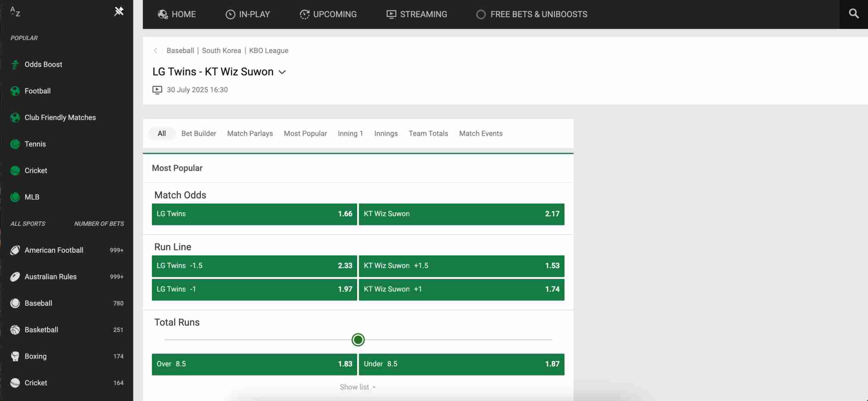The width and height of the screenshot is (868, 401).
Task: Select the All market tab
Action: pyautogui.click(x=162, y=134)
